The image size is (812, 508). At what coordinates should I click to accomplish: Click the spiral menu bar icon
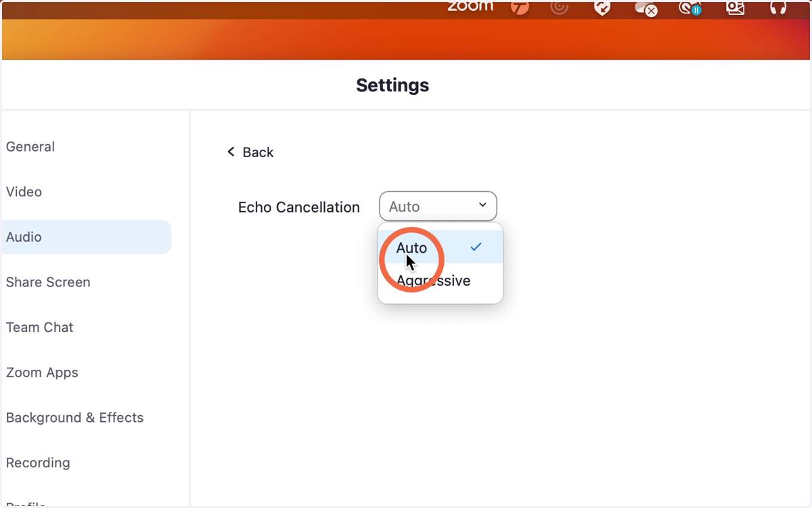click(559, 7)
